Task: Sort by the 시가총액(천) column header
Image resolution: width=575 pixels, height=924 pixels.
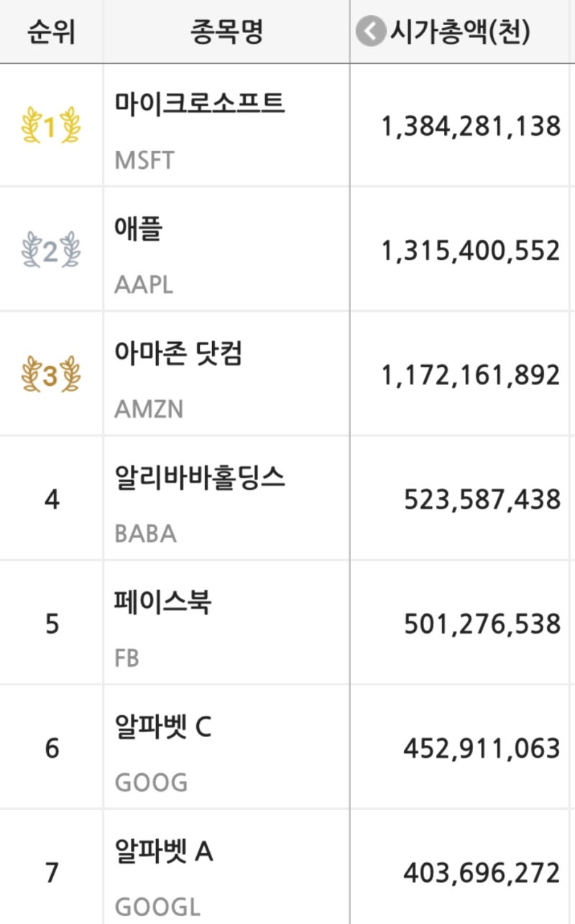Action: click(460, 32)
